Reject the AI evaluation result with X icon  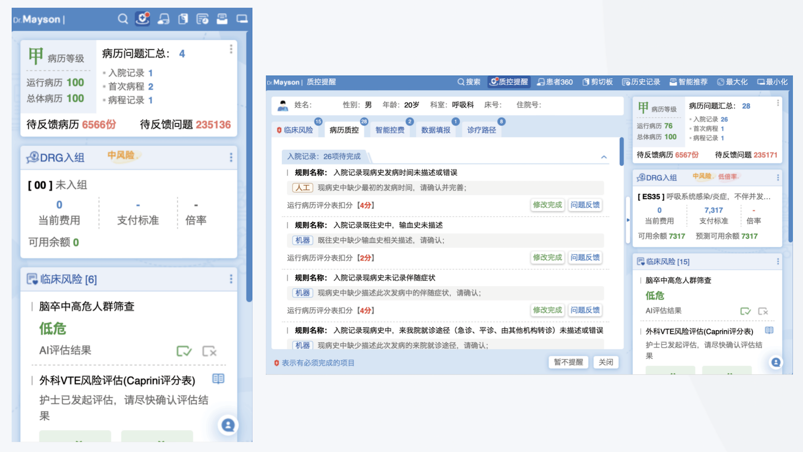(x=209, y=351)
